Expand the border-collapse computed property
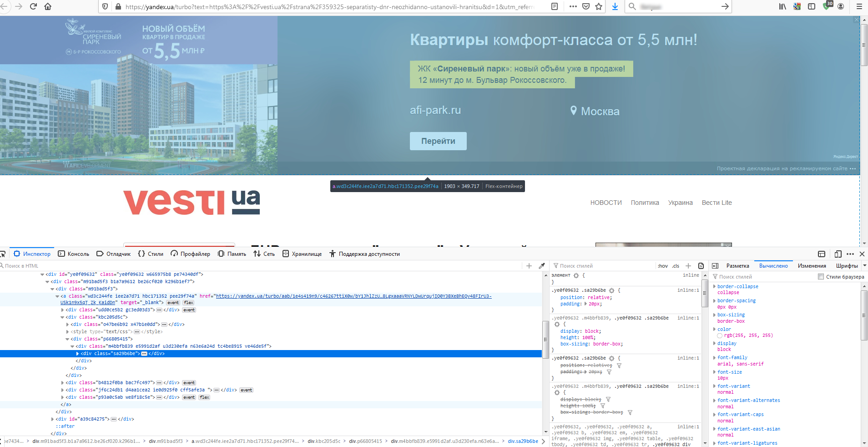 715,286
